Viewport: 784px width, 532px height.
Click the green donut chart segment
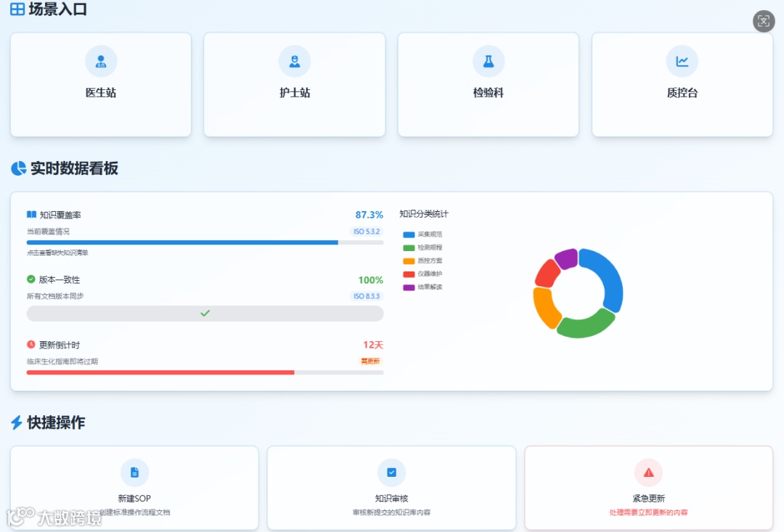click(x=585, y=326)
